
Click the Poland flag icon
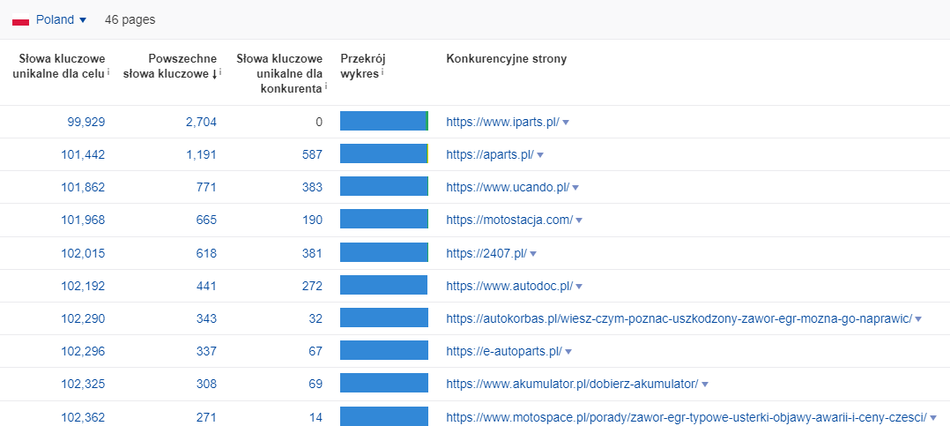pyautogui.click(x=20, y=20)
